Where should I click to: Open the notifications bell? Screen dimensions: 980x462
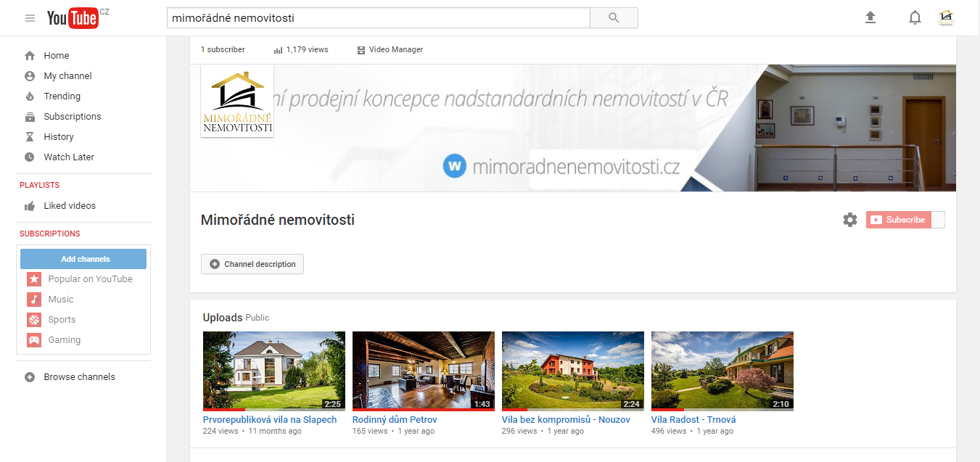pyautogui.click(x=915, y=18)
